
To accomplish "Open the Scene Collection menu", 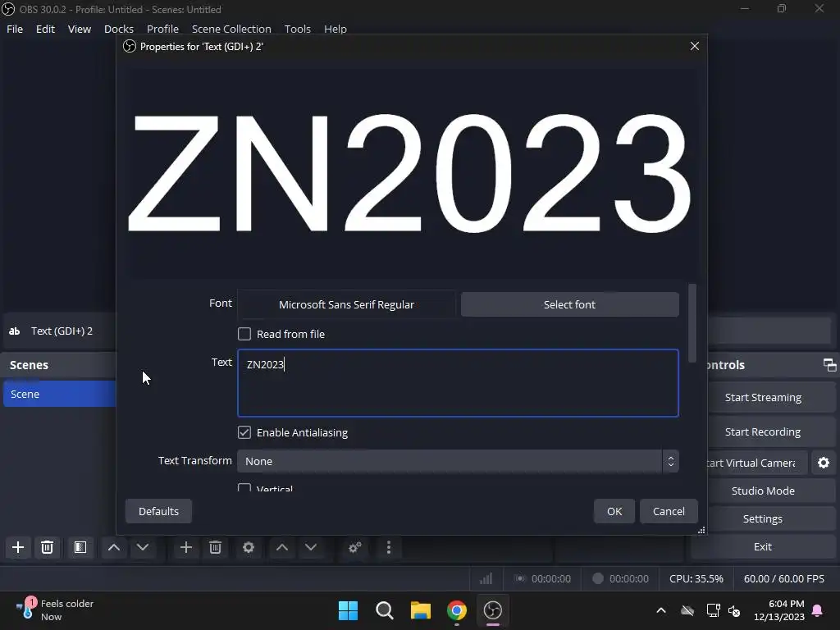I will pyautogui.click(x=231, y=29).
